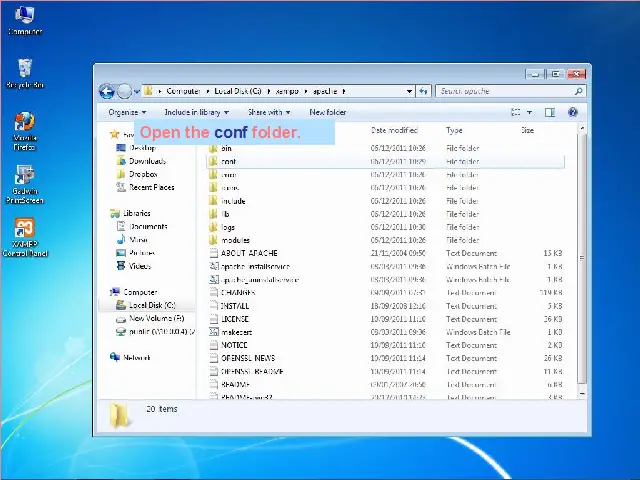Focus the Search apache input field
640x480 pixels.
[511, 91]
